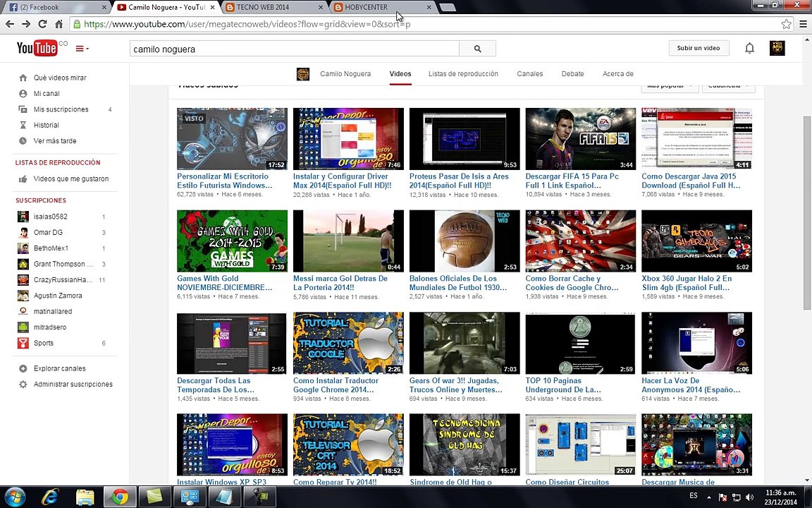
Task: Reload the page with the refresh icon
Action: coord(42,24)
